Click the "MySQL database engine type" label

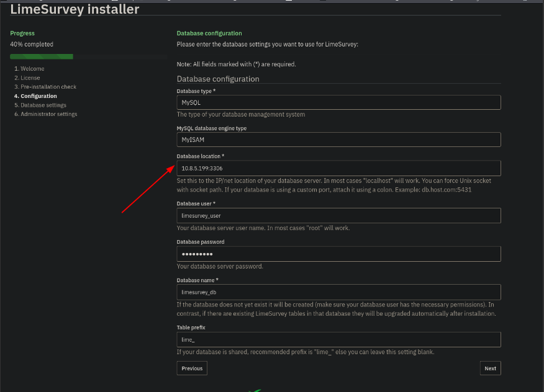pyautogui.click(x=212, y=128)
